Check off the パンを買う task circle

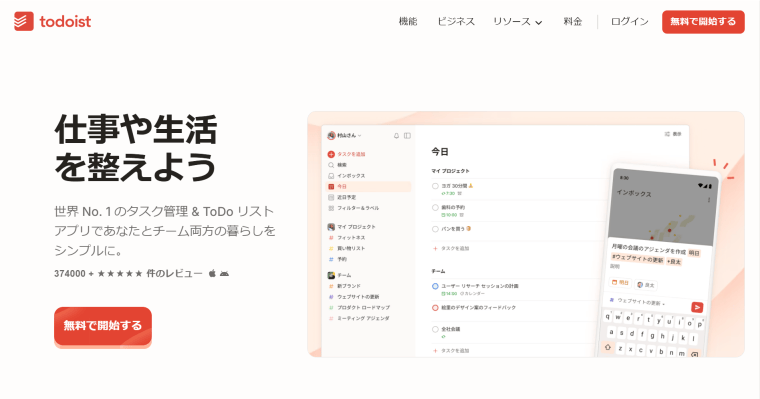[x=435, y=229]
